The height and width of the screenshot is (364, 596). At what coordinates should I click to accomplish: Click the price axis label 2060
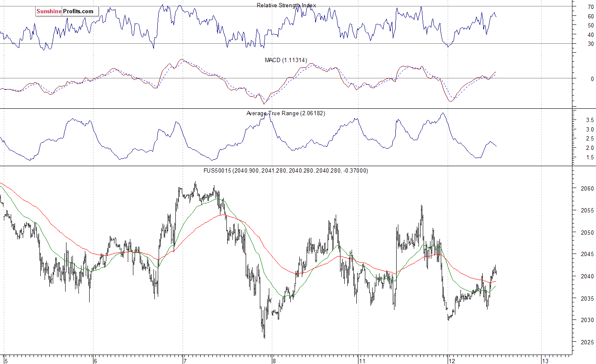588,188
